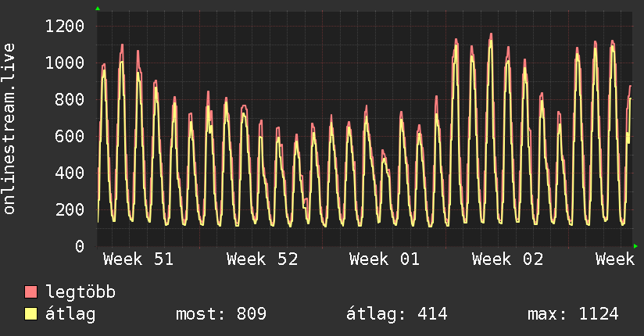This screenshot has width=644, height=336.
Task: Click the green arrow at x-axis end
Action: 635,246
